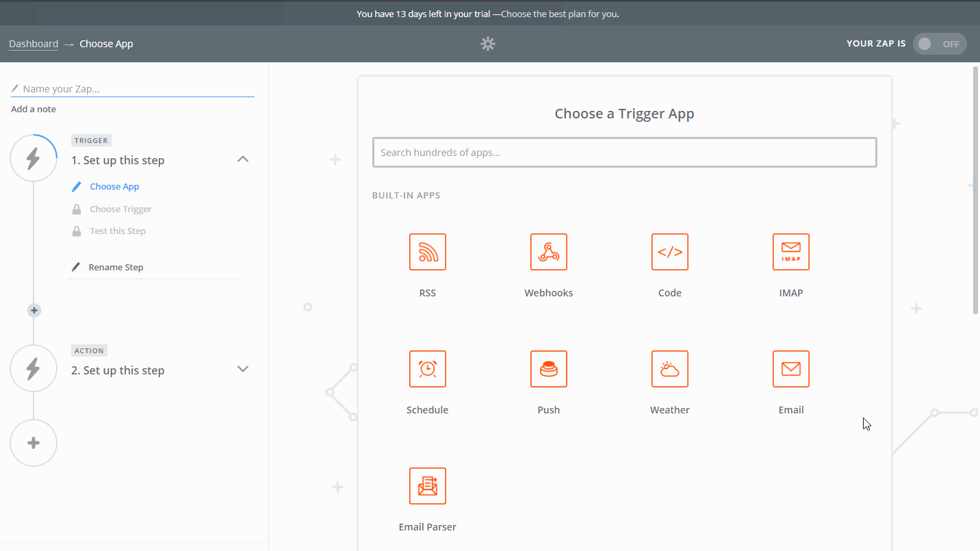Click the Add a note link

[34, 110]
